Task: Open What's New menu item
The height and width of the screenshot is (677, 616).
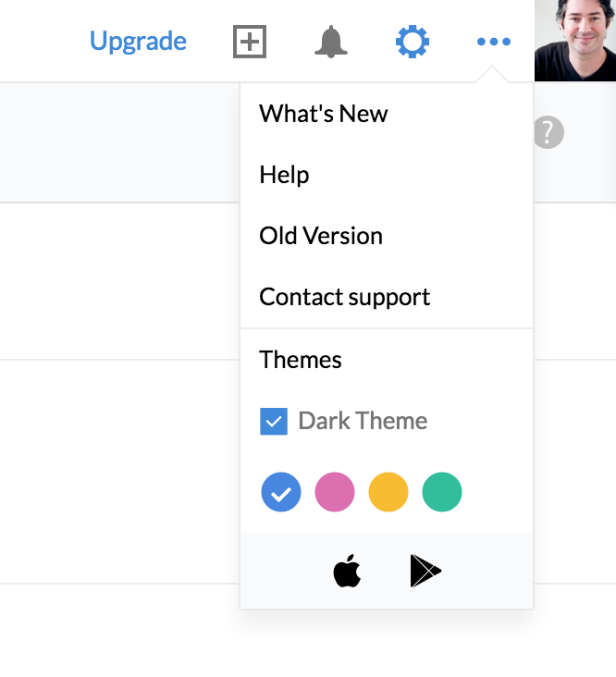Action: pos(324,114)
